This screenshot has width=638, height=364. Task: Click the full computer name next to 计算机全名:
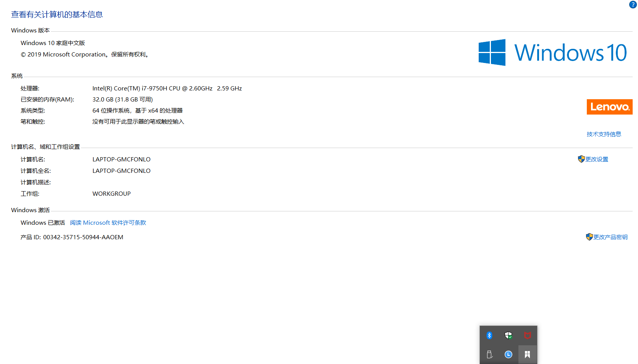tap(121, 171)
